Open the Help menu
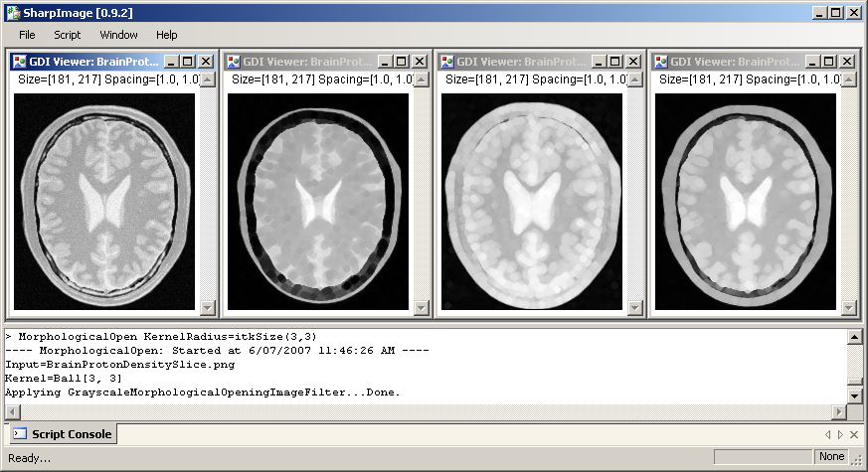Viewport: 868px width, 472px height. click(x=167, y=35)
